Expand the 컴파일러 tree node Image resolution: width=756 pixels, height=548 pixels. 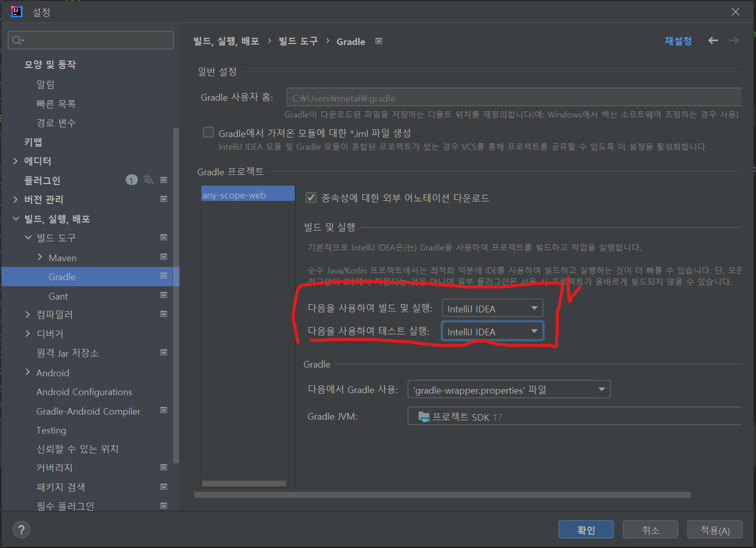coord(28,314)
